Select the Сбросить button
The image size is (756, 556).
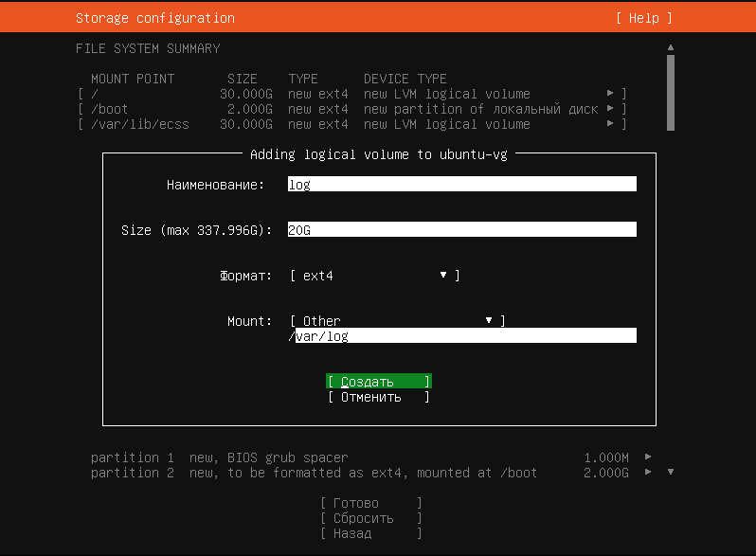click(x=370, y=518)
